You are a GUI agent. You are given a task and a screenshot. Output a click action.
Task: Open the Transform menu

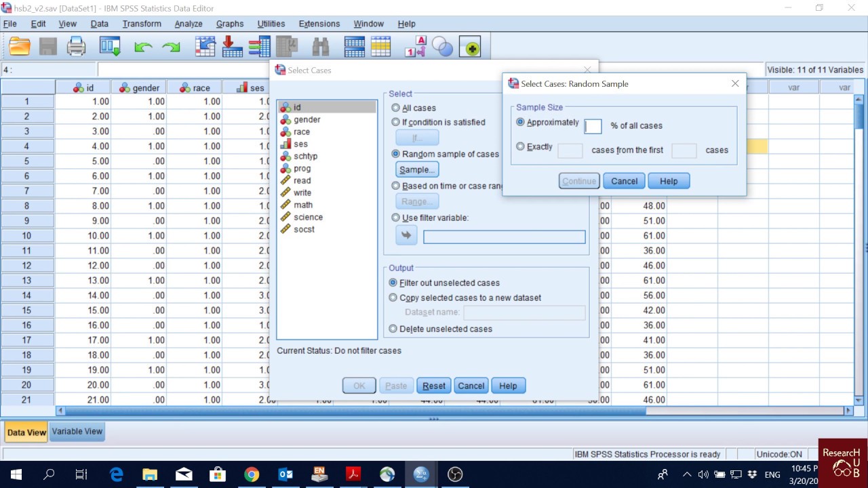(x=142, y=24)
